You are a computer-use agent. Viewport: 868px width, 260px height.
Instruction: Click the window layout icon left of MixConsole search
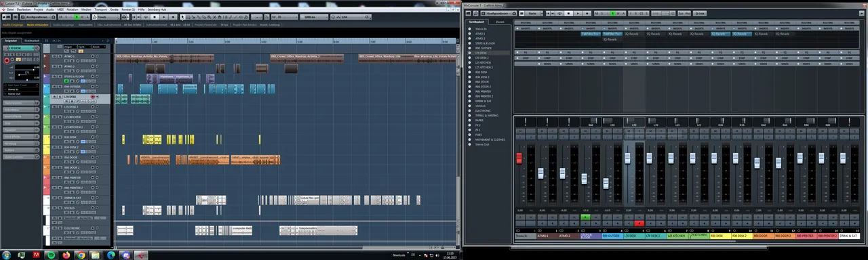tap(468, 13)
